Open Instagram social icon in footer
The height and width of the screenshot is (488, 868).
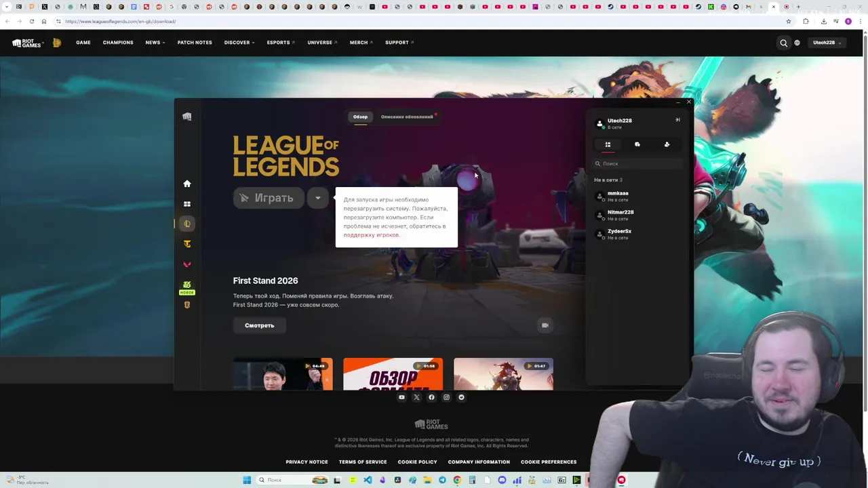tap(446, 397)
